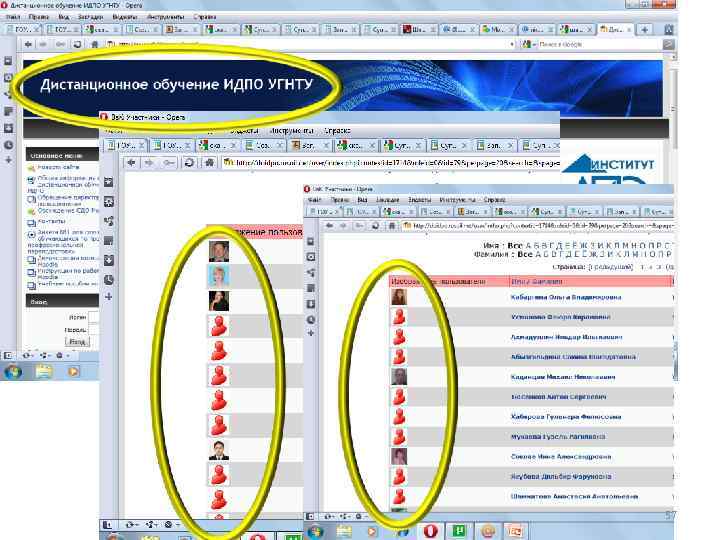Viewport: 720px width, 540px height.
Task: Open Инструменты menu in middle Opera window
Action: tap(292, 130)
